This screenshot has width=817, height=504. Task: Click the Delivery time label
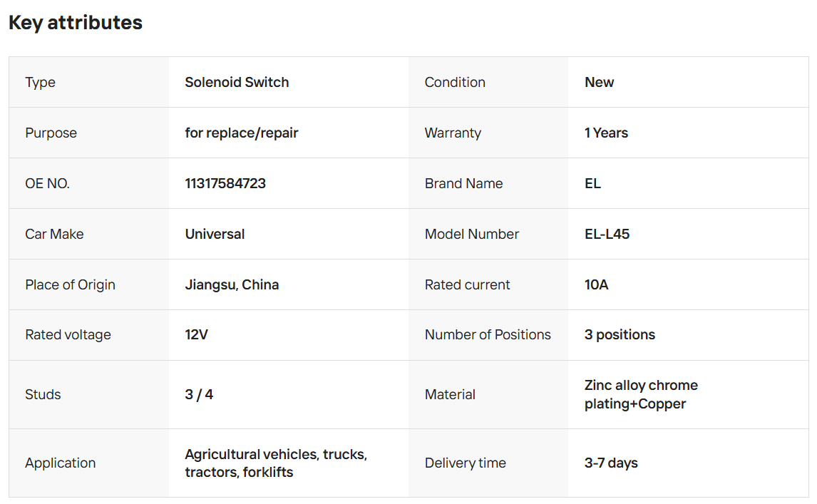click(465, 463)
